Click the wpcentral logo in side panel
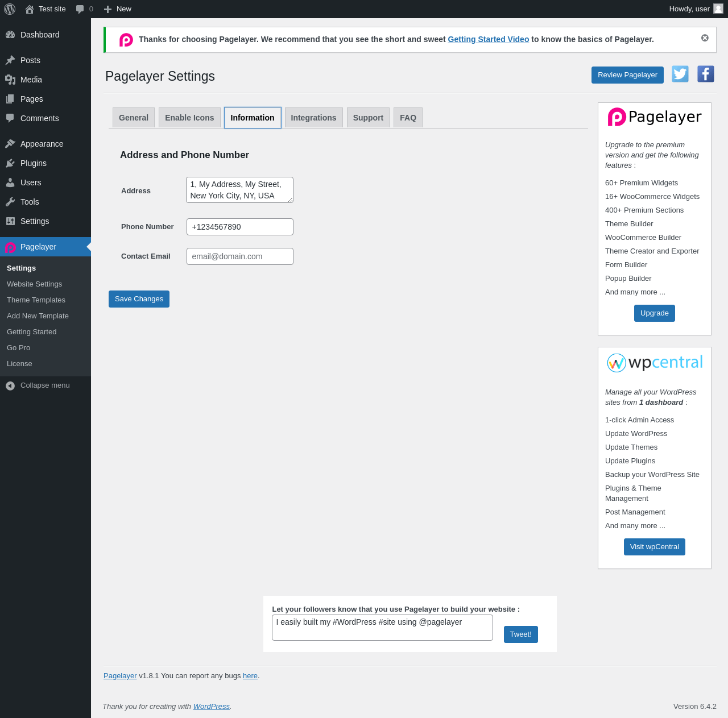728x718 pixels. pos(655,363)
